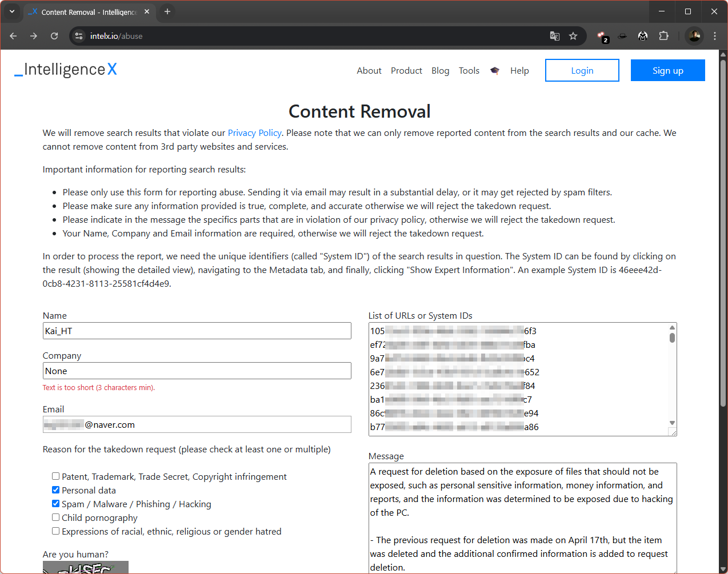Screen dimensions: 728x574
Task: View site information icon in address bar
Action: tap(79, 36)
